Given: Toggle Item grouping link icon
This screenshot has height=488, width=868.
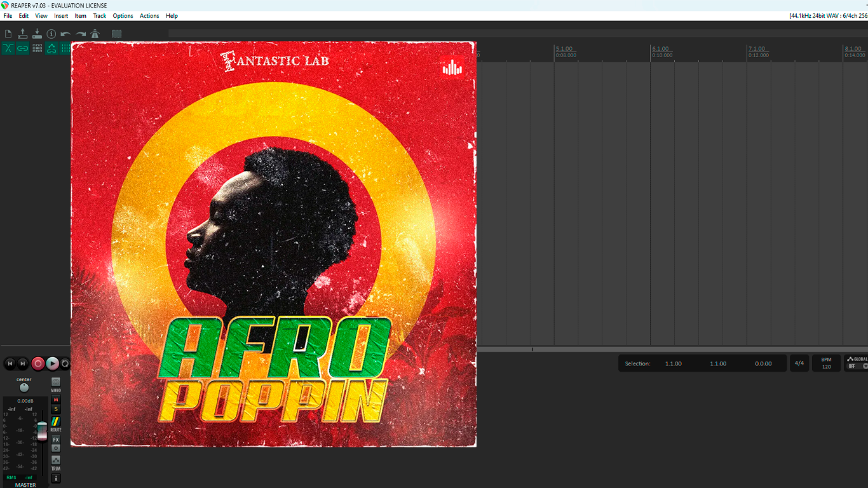Looking at the screenshot, I should (x=23, y=48).
